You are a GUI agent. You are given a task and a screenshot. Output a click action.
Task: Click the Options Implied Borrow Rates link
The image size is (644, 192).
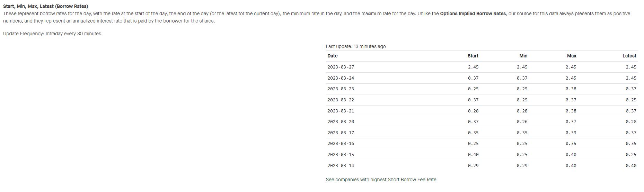point(473,13)
